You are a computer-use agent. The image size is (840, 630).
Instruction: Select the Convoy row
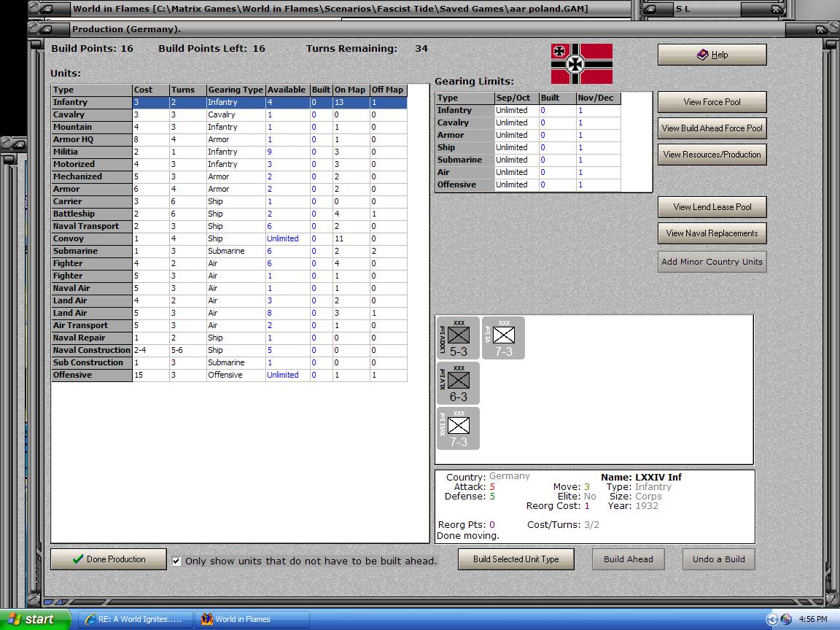click(x=229, y=238)
